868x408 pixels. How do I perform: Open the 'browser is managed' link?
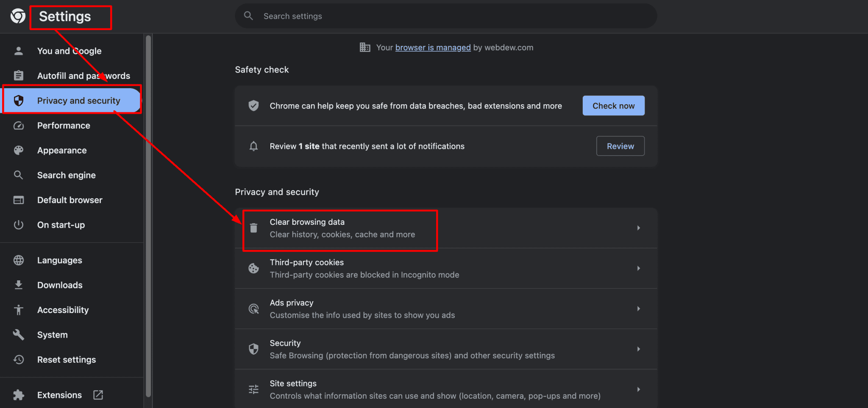(433, 48)
